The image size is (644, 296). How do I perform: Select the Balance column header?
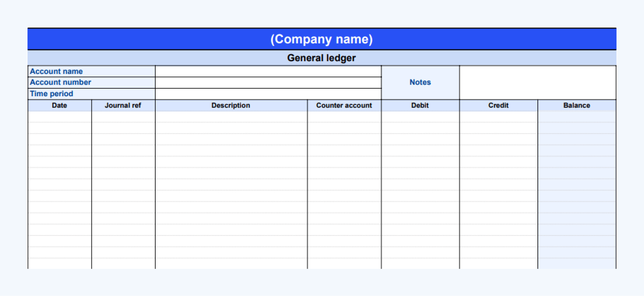[x=577, y=105]
